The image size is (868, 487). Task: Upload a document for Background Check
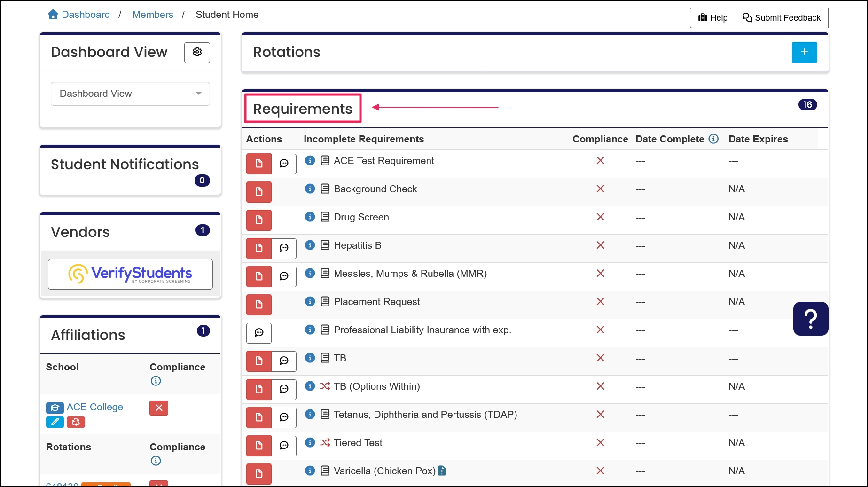click(258, 192)
